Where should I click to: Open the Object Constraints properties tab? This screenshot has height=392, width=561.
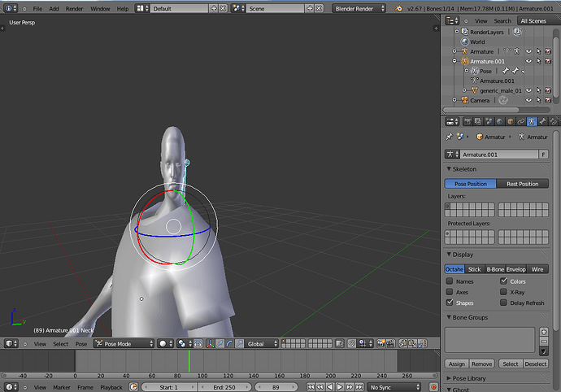point(521,122)
